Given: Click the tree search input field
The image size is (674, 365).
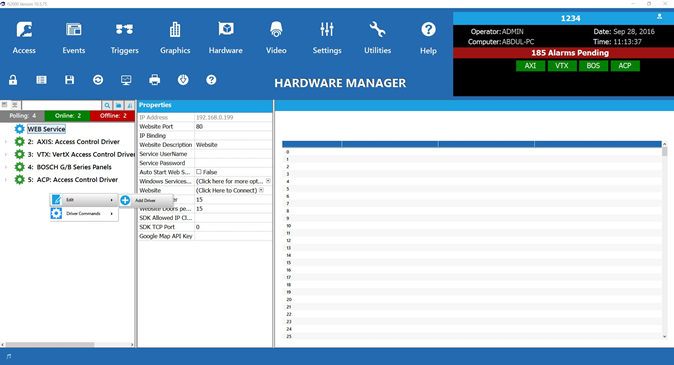Looking at the screenshot, I should click(61, 105).
